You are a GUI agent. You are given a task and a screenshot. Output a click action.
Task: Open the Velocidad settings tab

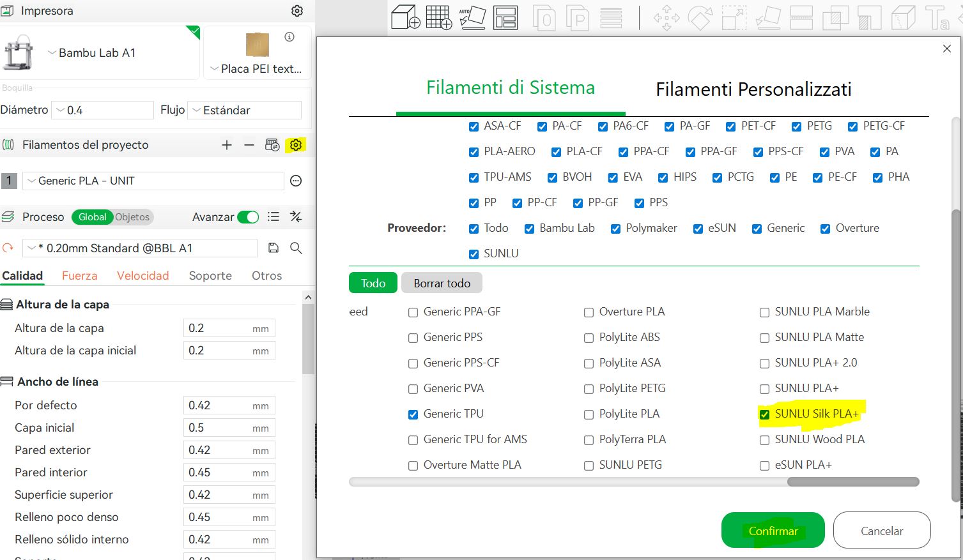click(143, 276)
